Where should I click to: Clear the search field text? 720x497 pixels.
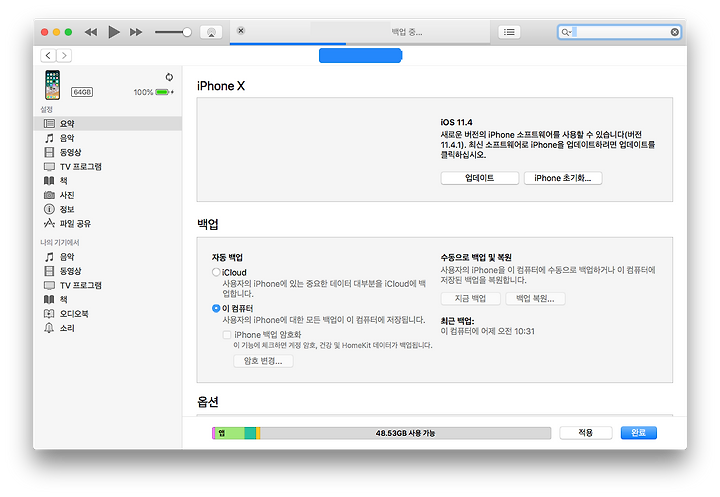[x=675, y=32]
